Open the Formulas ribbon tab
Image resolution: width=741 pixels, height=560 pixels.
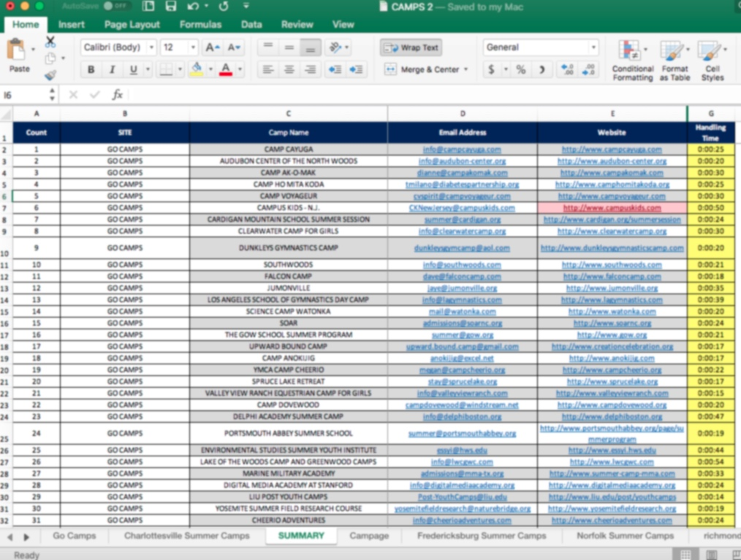[x=200, y=25]
